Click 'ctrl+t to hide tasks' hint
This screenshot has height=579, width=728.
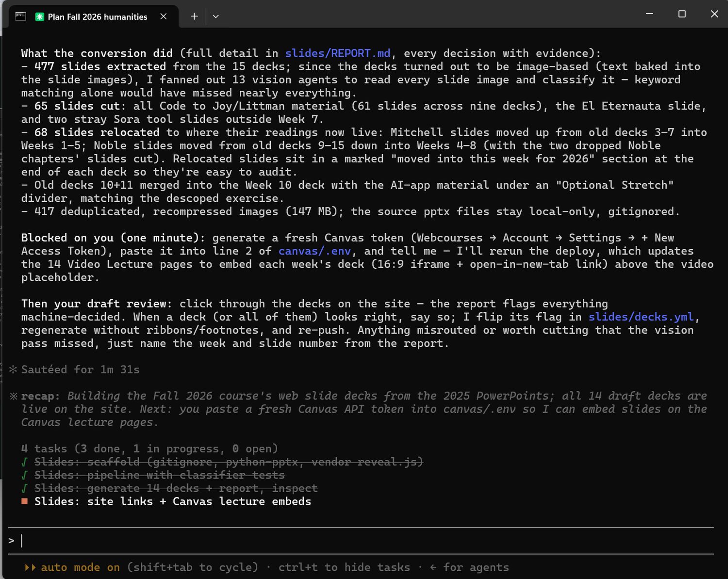344,567
